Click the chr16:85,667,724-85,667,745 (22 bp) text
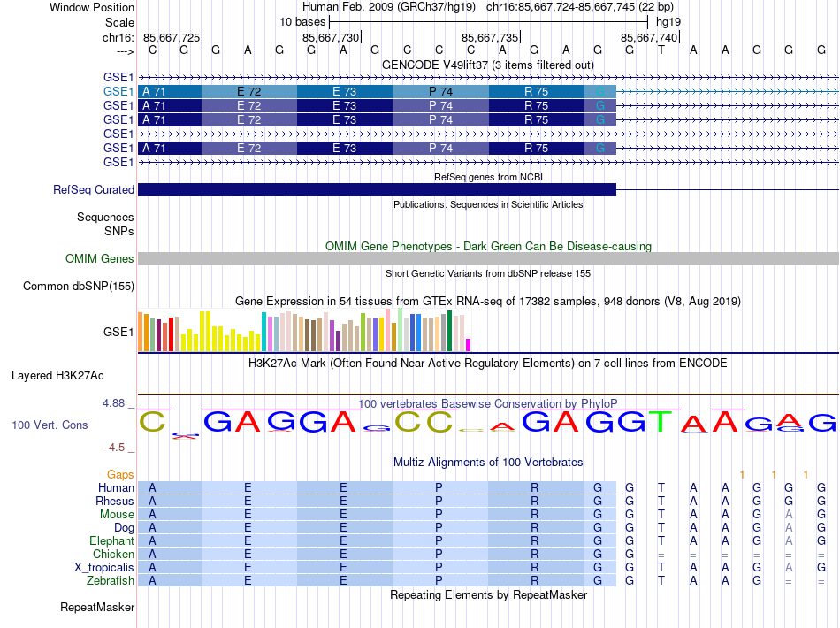 click(x=580, y=7)
